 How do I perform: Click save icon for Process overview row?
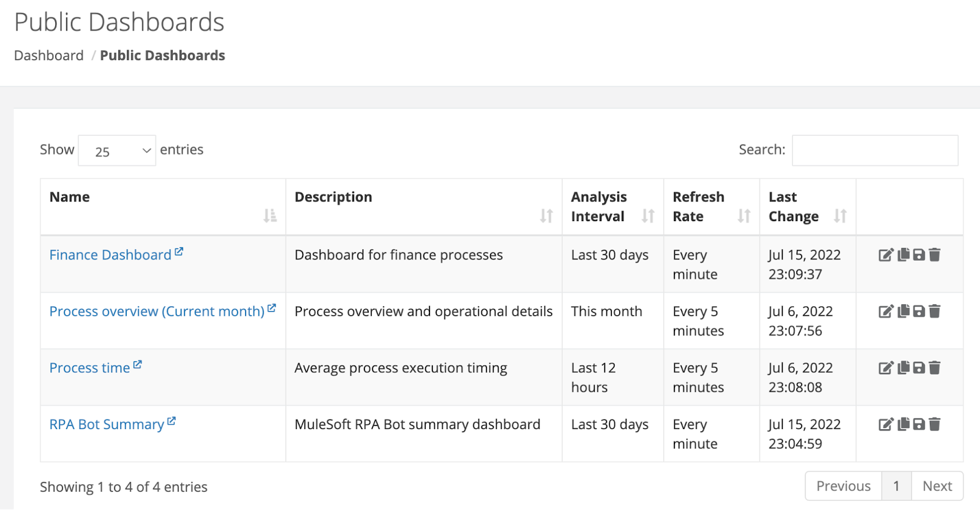(x=919, y=312)
